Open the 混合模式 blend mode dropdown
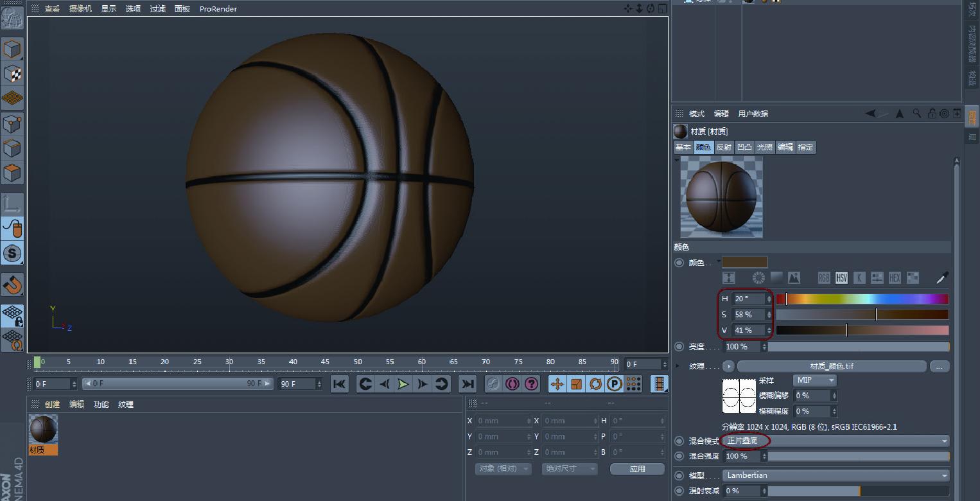 pos(836,441)
